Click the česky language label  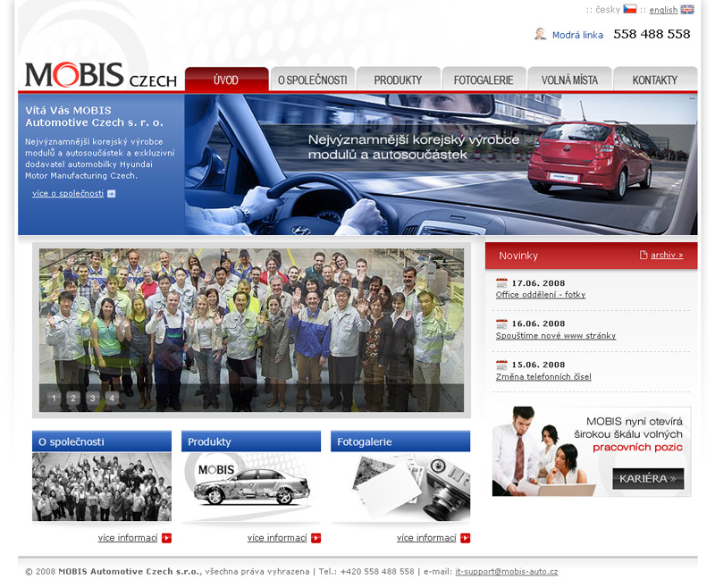point(608,10)
